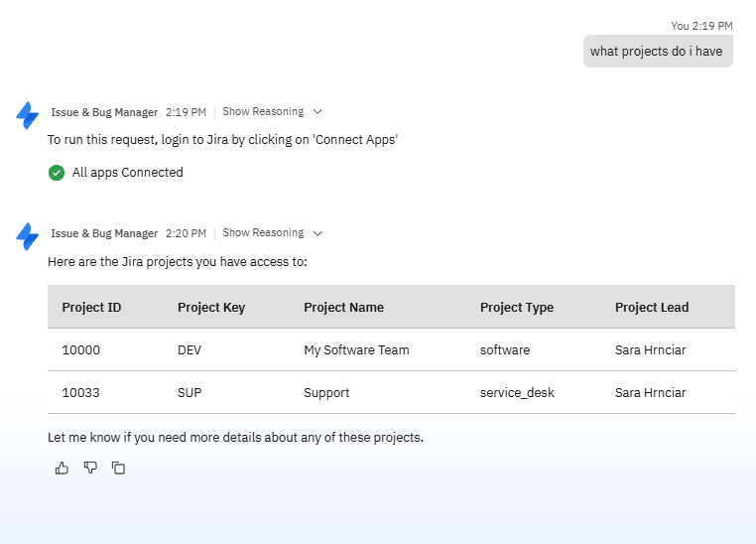Image resolution: width=756 pixels, height=544 pixels.
Task: Click the Issue & Bug Manager name at 2:20 PM
Action: (x=104, y=233)
